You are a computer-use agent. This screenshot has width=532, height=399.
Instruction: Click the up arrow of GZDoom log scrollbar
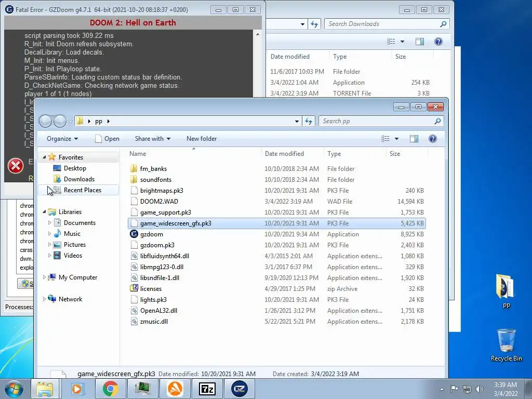click(258, 34)
